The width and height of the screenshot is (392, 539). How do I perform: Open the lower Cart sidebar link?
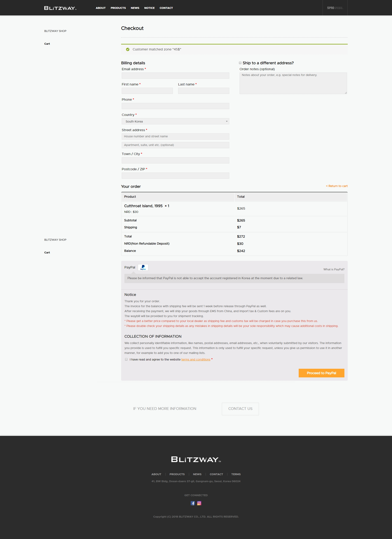click(x=47, y=252)
